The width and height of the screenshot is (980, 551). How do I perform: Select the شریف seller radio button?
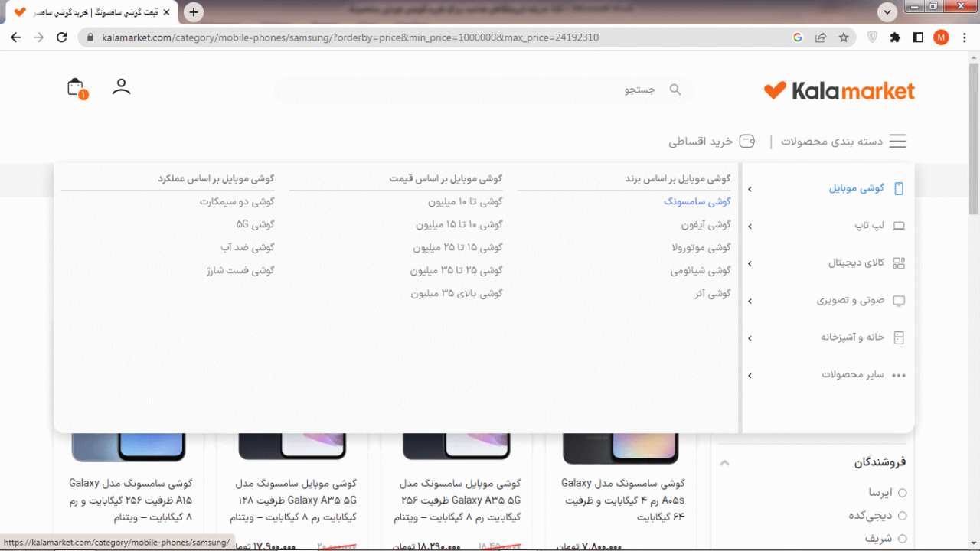(902, 539)
